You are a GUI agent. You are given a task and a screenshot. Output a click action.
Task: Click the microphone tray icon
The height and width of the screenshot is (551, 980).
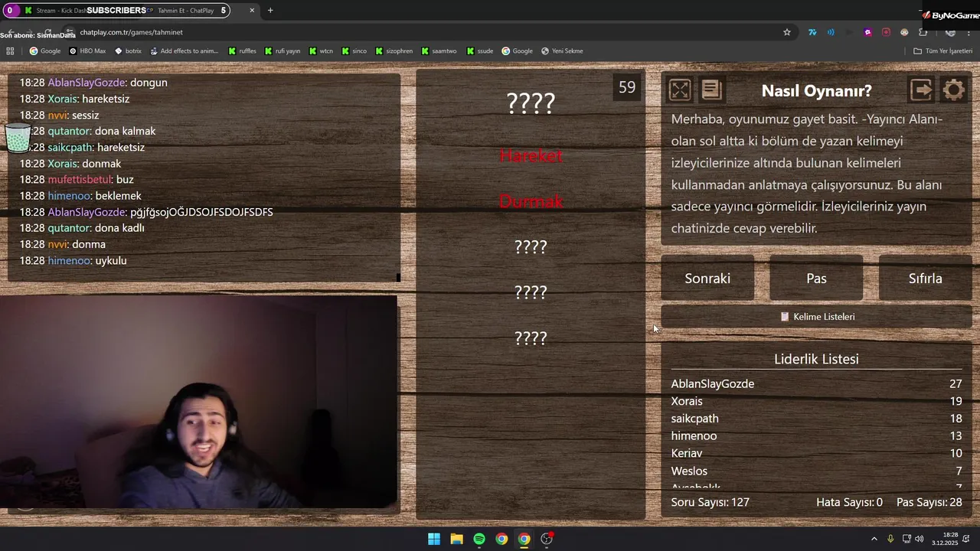point(890,539)
